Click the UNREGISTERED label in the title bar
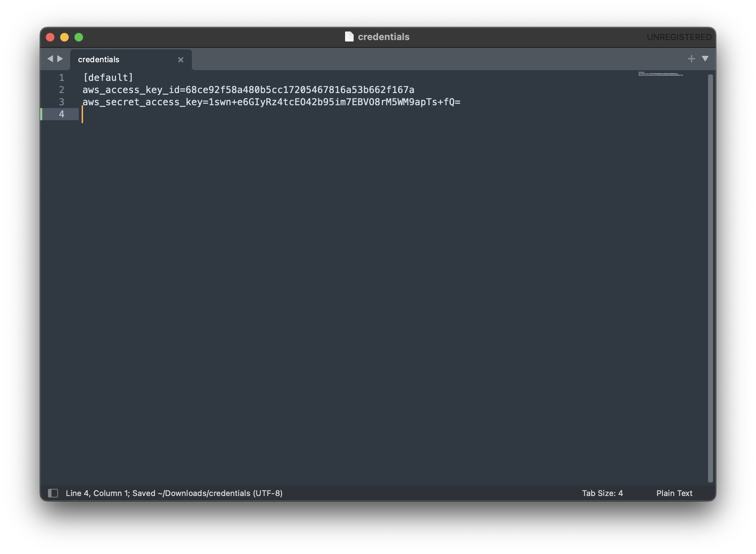The height and width of the screenshot is (554, 756). [679, 36]
